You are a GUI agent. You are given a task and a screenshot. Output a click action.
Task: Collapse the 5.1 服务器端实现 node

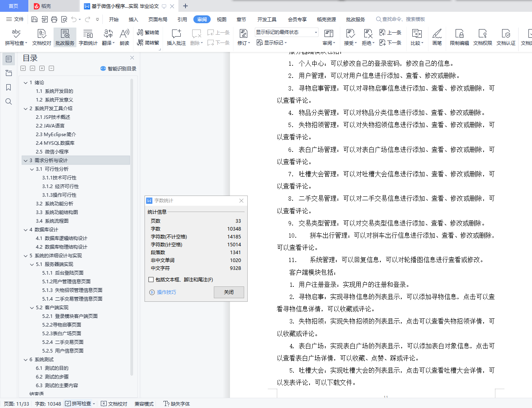point(32,264)
